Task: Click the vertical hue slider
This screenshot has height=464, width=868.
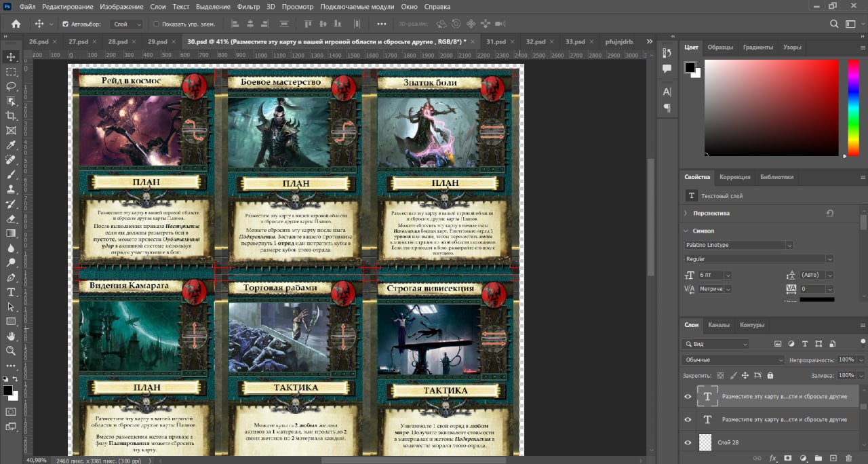Action: click(x=853, y=107)
